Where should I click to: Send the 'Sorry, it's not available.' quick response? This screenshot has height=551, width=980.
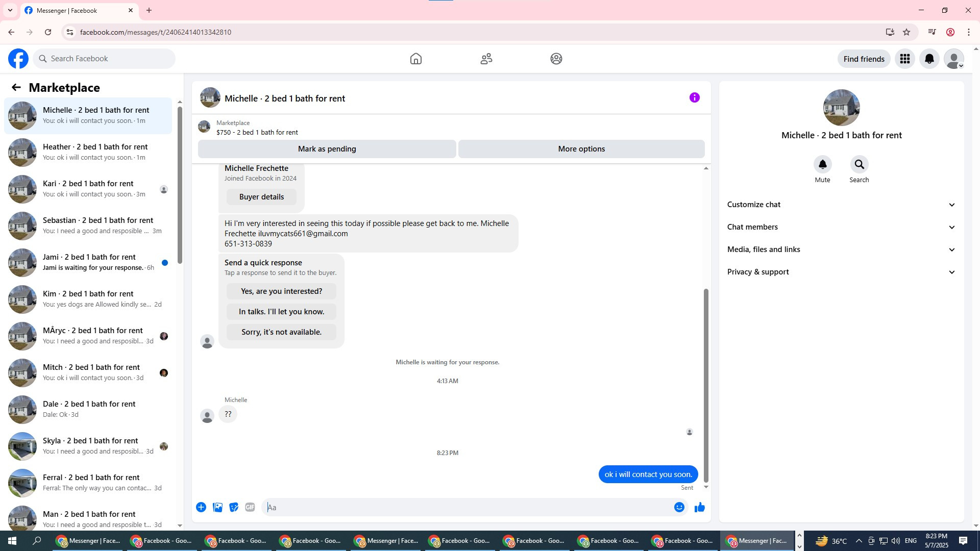[x=281, y=332]
